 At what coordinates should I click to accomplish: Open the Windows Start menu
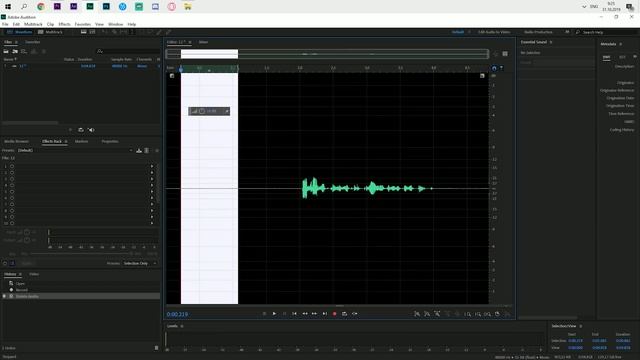point(8,7)
